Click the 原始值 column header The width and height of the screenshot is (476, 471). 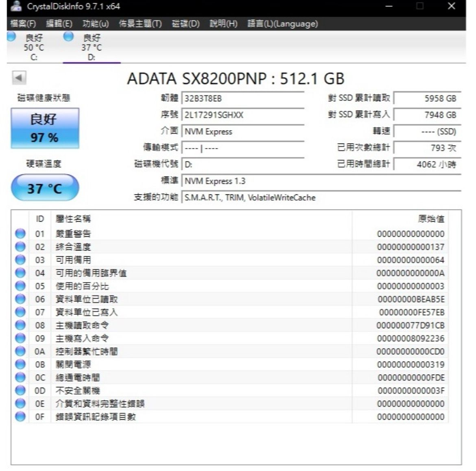pyautogui.click(x=431, y=219)
